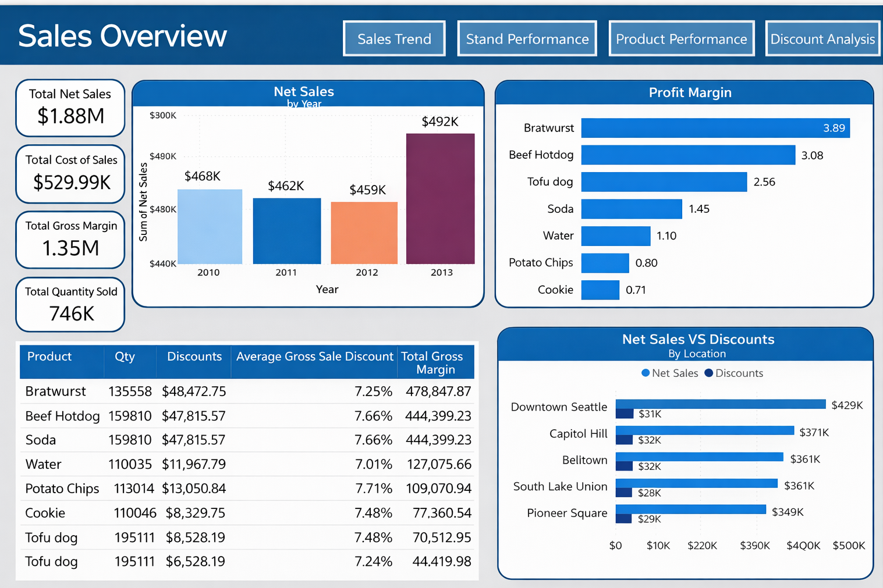
Task: Select the Discounts legend dot
Action: [x=708, y=373]
